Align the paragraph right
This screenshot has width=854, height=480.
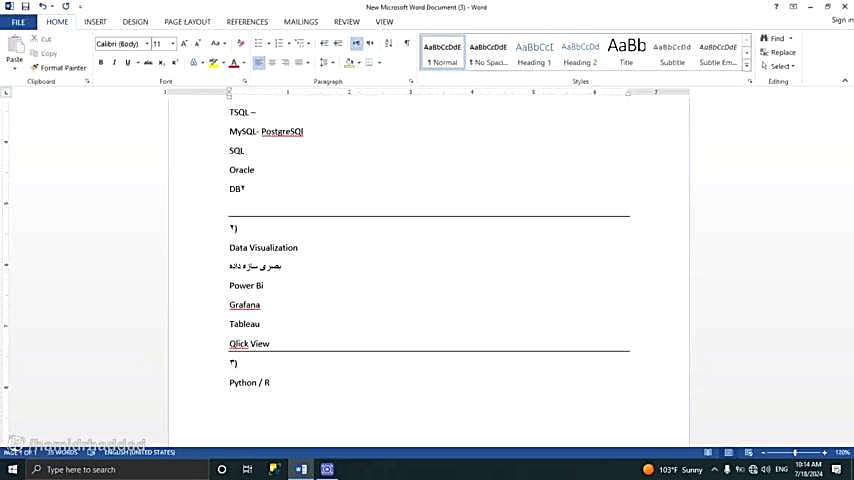point(285,63)
